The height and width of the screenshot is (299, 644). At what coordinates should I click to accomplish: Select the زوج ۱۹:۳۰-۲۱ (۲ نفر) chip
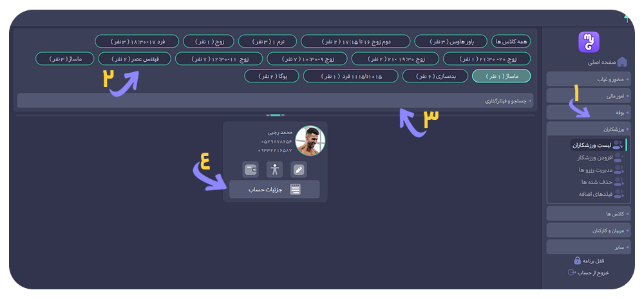395,59
